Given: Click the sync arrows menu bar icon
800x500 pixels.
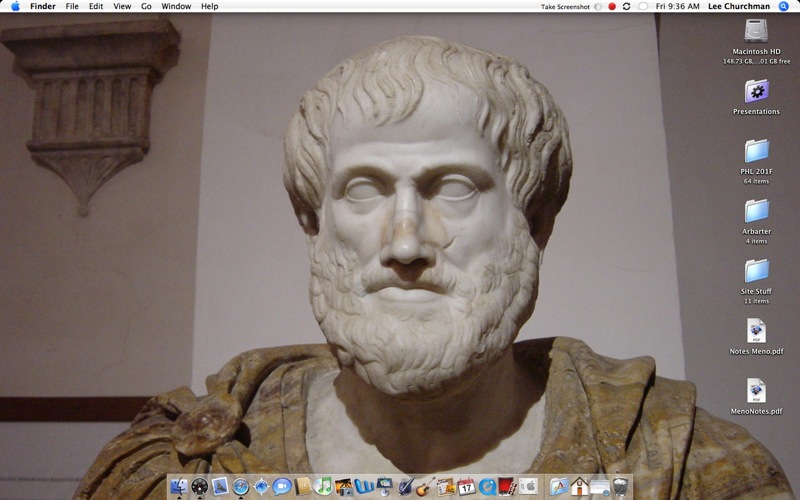Looking at the screenshot, I should (x=627, y=7).
